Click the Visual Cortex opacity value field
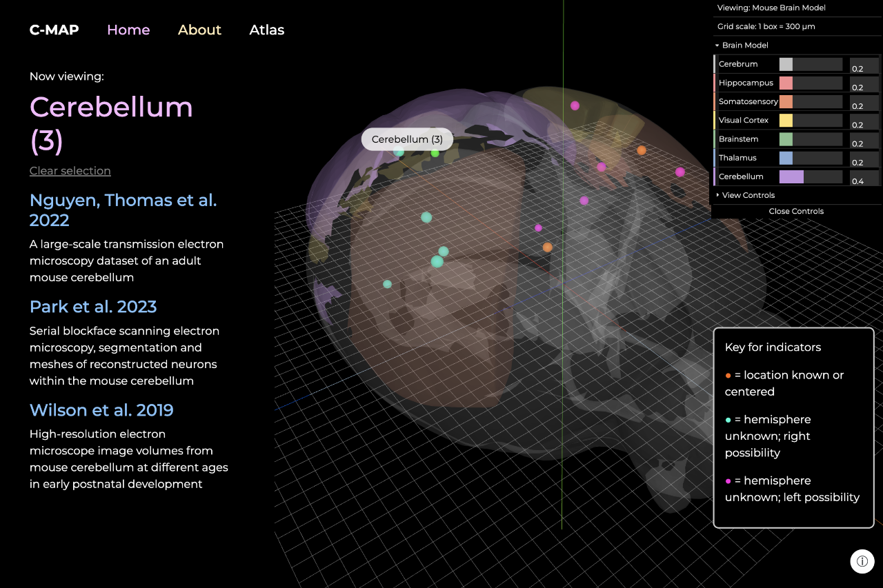Image resolution: width=883 pixels, height=588 pixels. (864, 121)
